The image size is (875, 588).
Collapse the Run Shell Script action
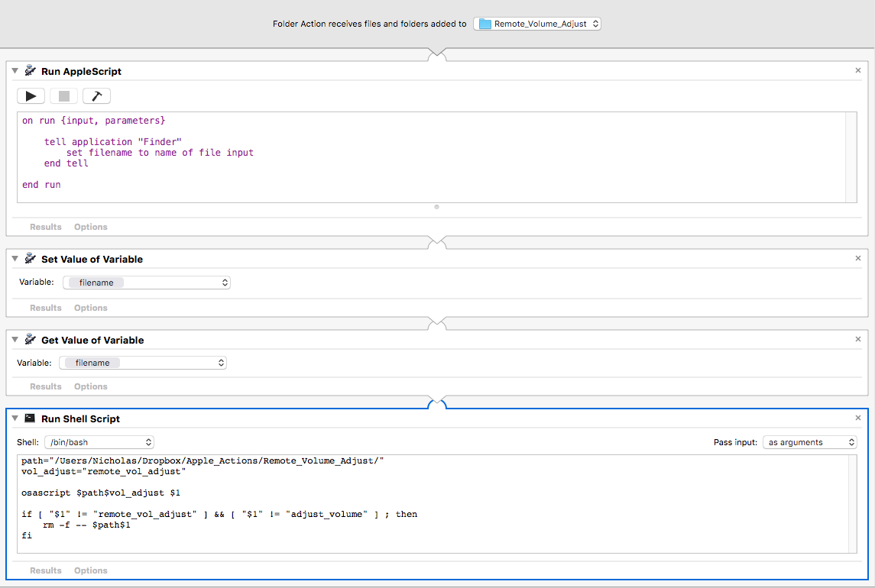coord(15,418)
